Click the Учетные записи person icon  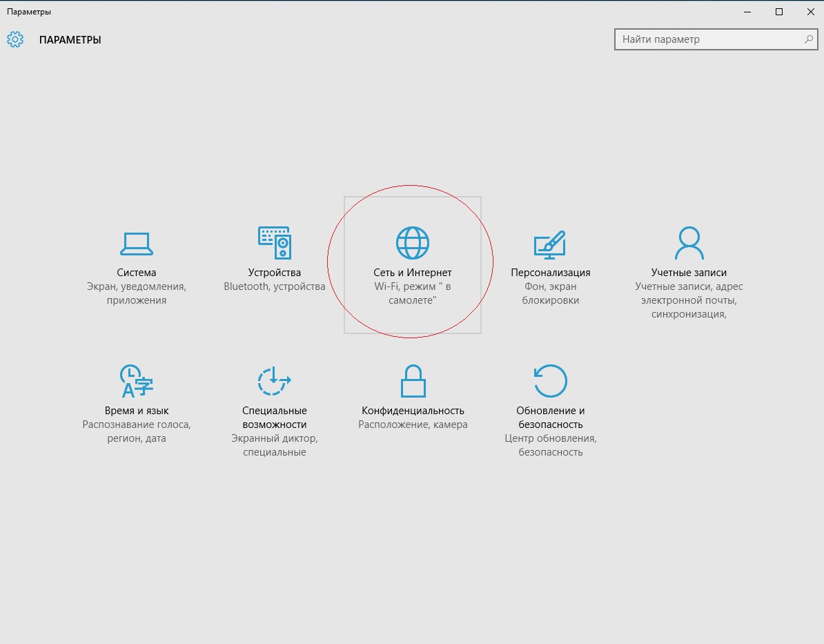[689, 243]
